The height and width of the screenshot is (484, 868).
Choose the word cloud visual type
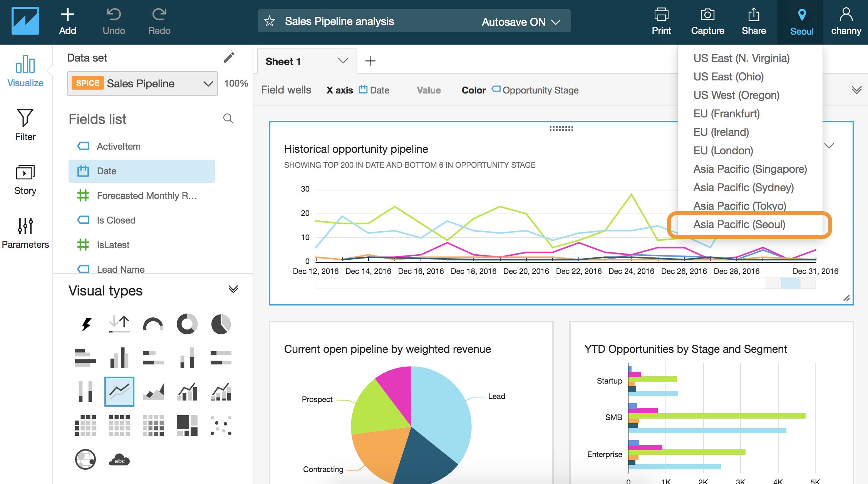[x=119, y=459]
